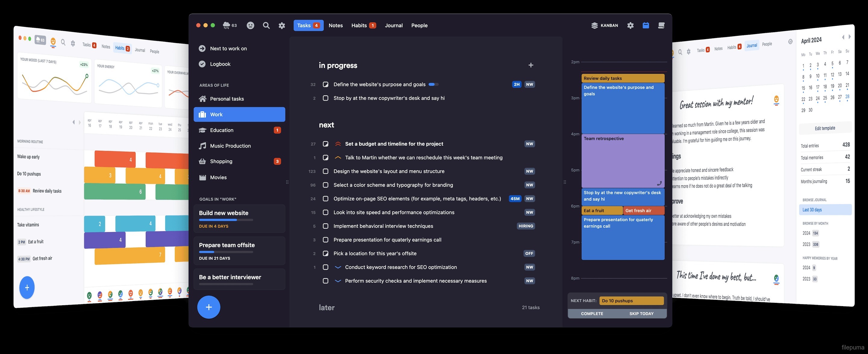
Task: Open the Logbook from the sidebar
Action: coord(220,64)
